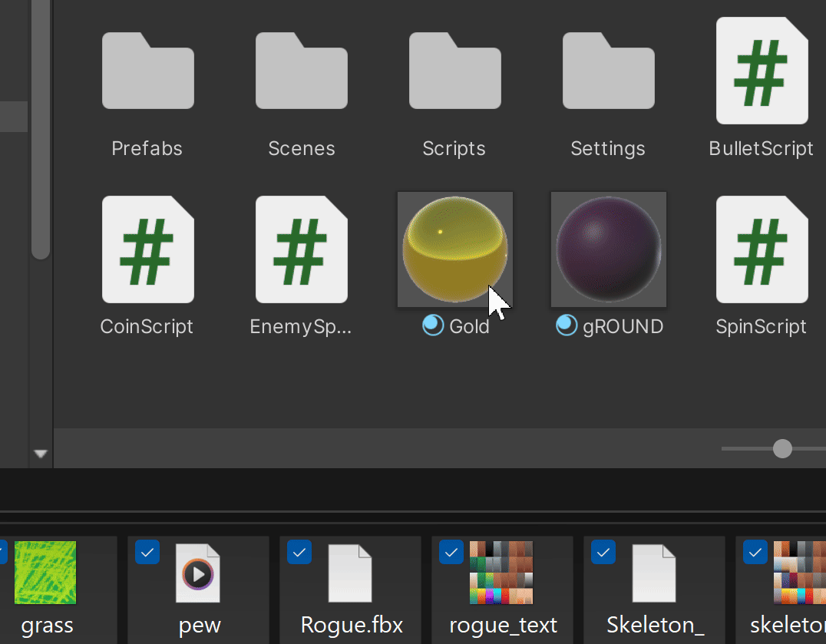Adjust the thumbnail size slider

pos(781,448)
